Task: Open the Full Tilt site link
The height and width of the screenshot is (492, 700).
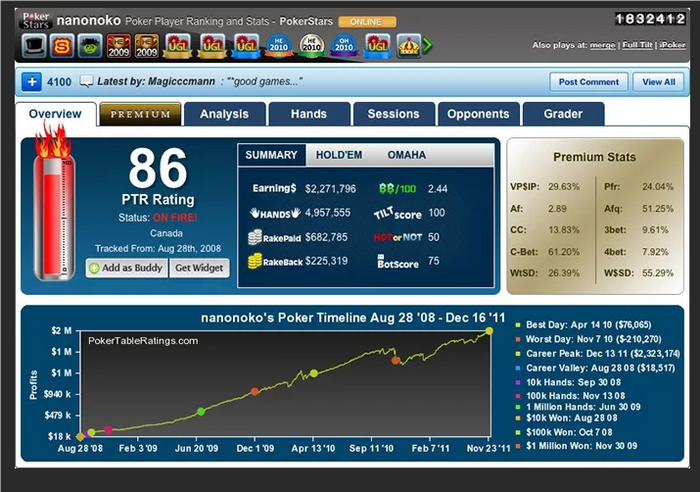Action: 637,45
